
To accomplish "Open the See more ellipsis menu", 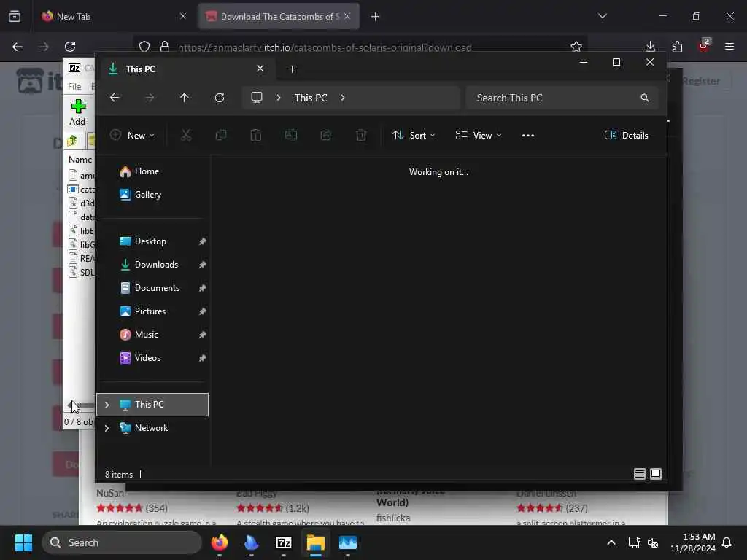I will tap(528, 135).
